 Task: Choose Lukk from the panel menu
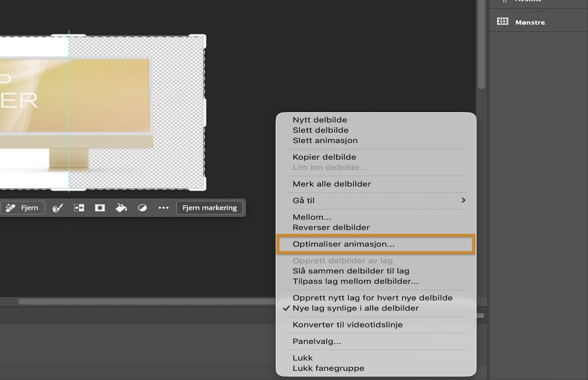point(302,358)
